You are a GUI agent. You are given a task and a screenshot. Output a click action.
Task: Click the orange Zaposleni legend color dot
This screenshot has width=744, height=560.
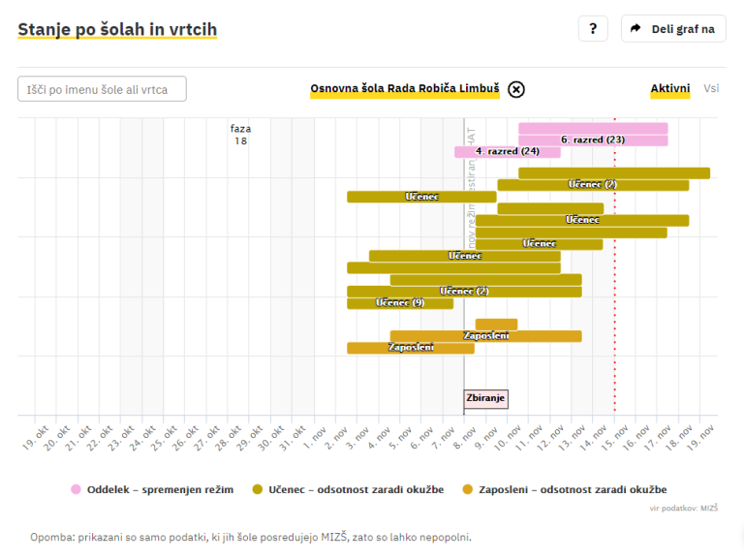[x=469, y=489]
